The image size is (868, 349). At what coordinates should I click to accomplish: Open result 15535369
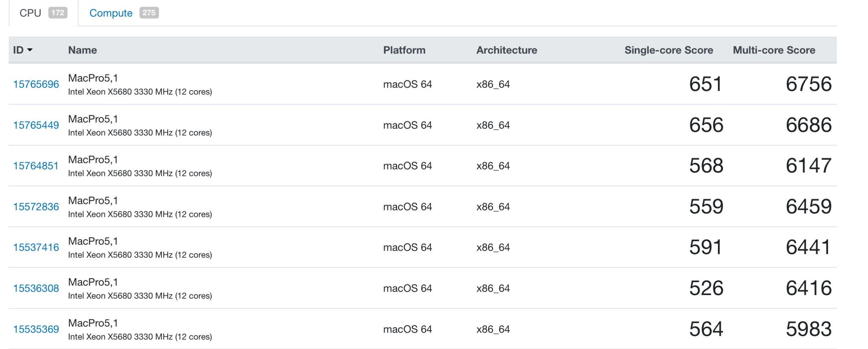coord(36,329)
